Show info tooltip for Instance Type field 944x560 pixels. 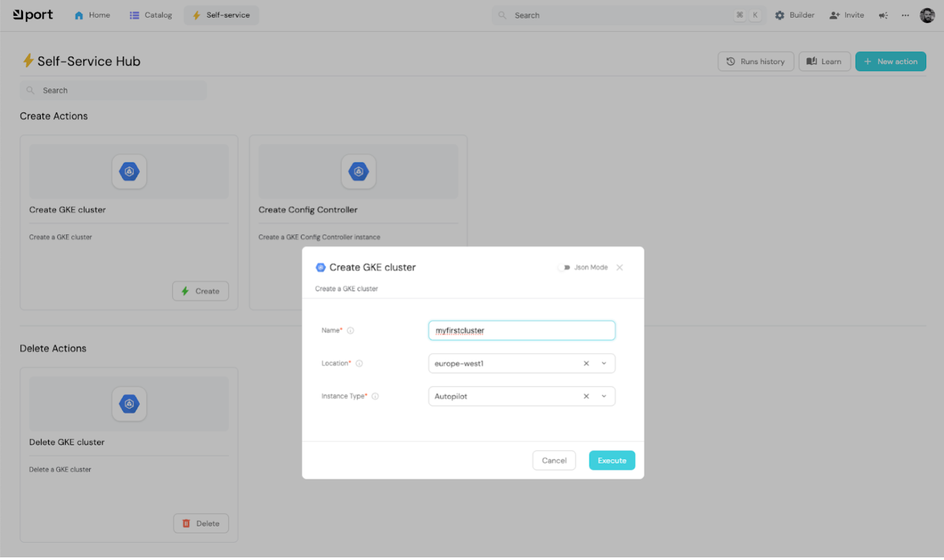coord(375,396)
